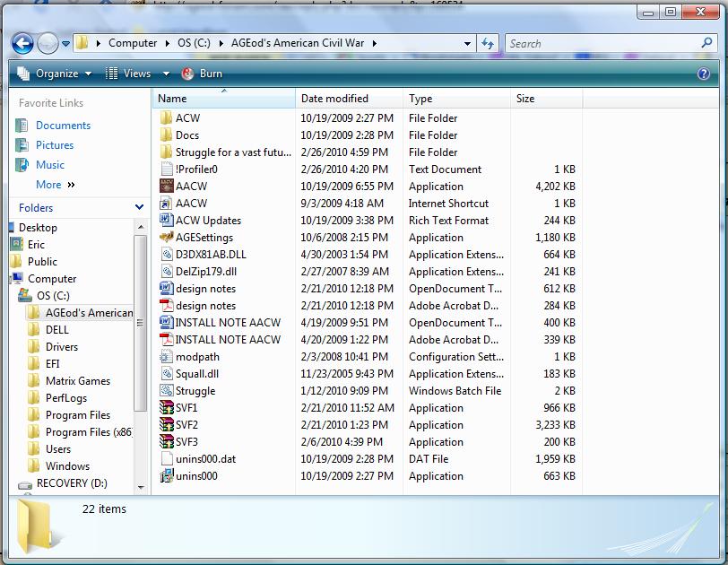The image size is (728, 565).
Task: Sort by Size column header
Action: [525, 99]
